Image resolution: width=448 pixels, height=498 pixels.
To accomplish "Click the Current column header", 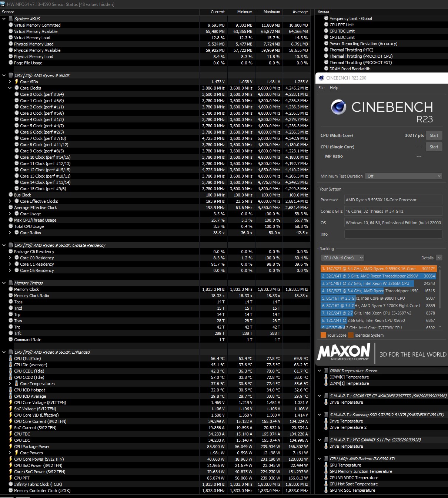I will [217, 12].
